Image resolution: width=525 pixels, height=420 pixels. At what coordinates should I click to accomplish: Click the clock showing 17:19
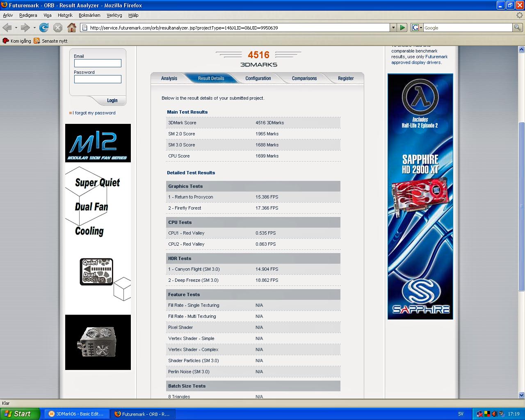[x=514, y=414]
